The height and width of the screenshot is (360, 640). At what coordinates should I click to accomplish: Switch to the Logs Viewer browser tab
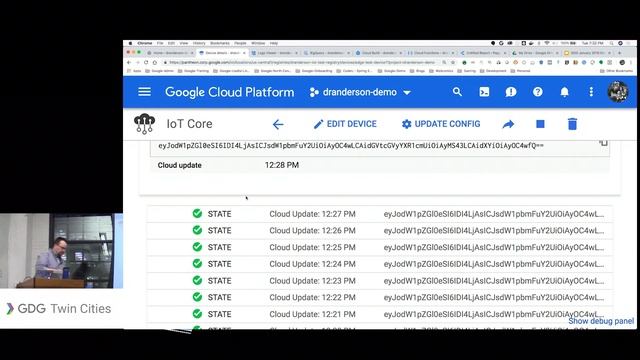(x=274, y=53)
